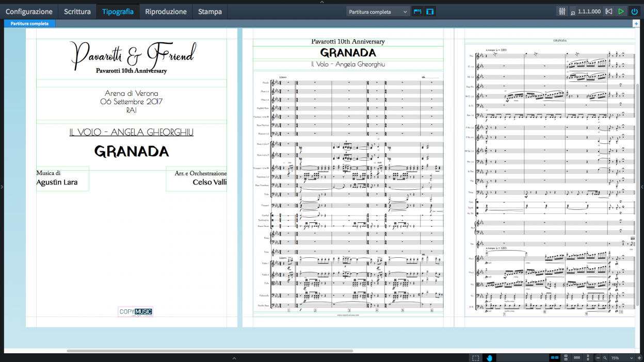Show the transport window icon

[x=573, y=12]
